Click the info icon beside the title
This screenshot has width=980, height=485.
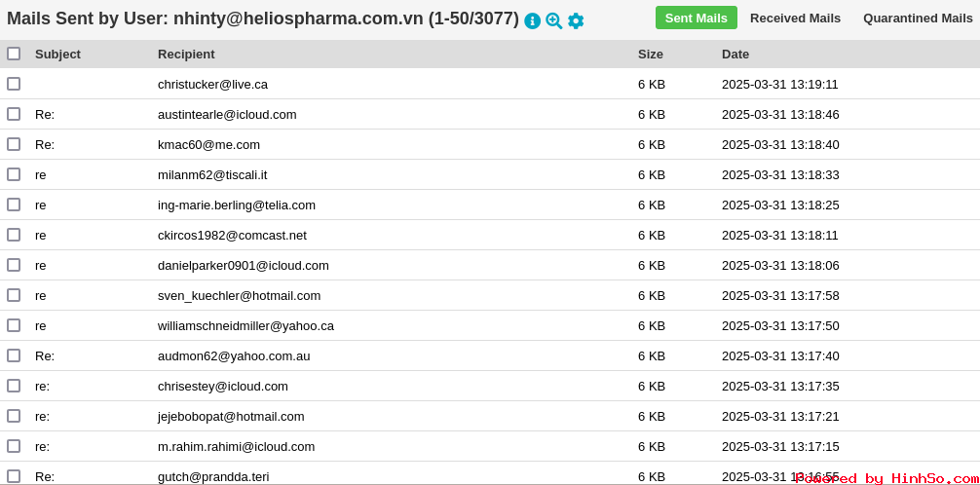coord(532,21)
